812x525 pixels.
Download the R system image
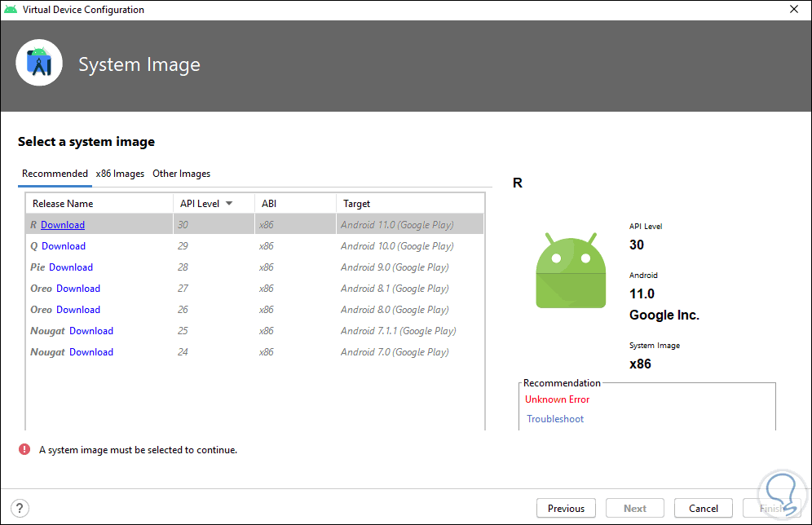pyautogui.click(x=63, y=225)
